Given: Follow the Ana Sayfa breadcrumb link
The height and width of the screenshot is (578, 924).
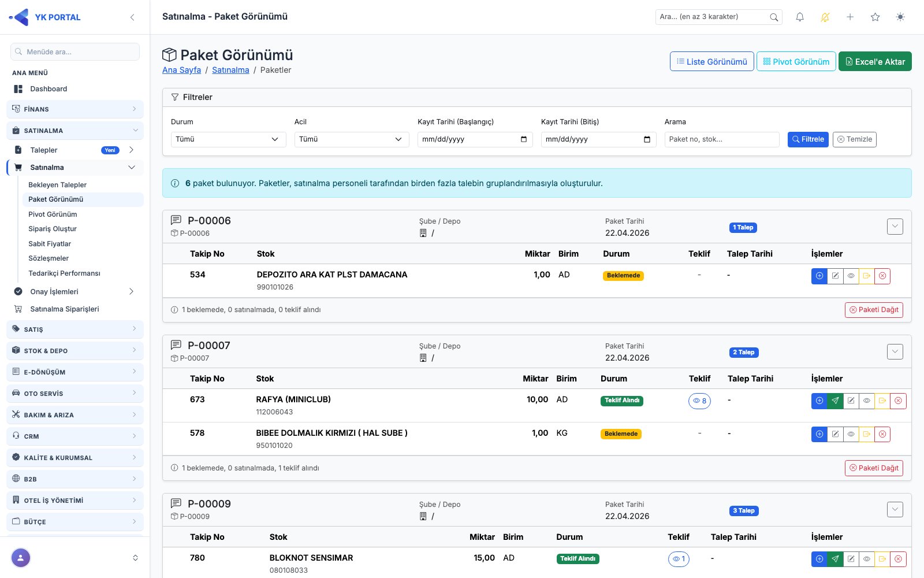Looking at the screenshot, I should 181,70.
